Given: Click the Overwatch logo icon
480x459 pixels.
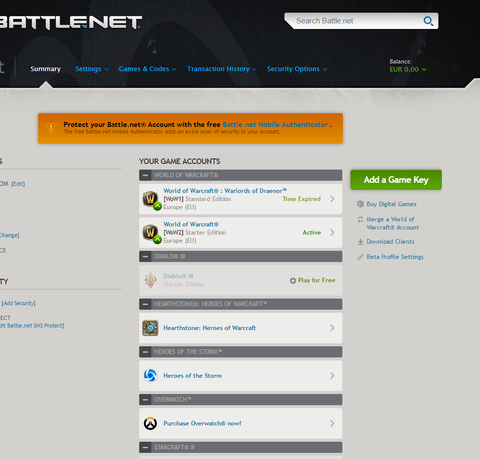Looking at the screenshot, I should [150, 423].
